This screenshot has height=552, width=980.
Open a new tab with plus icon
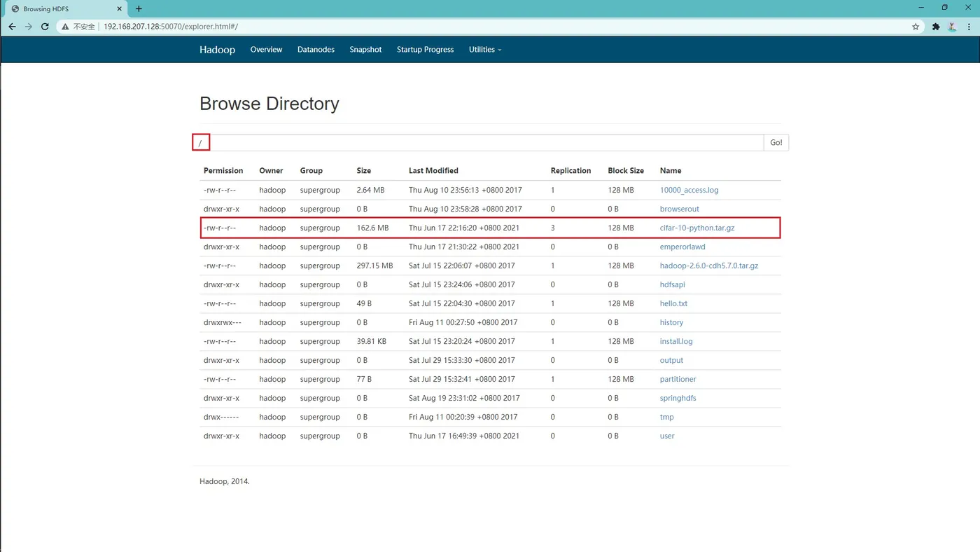click(x=139, y=8)
